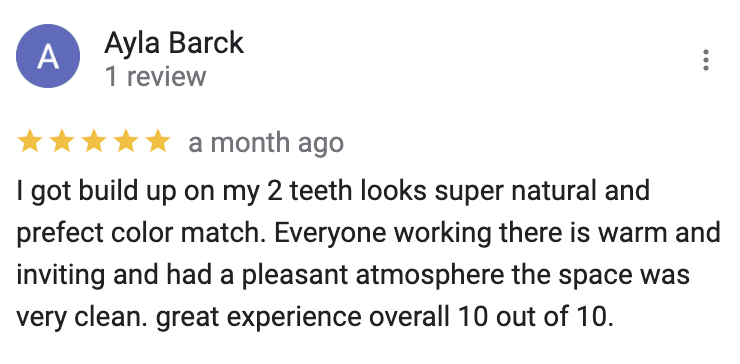Image resolution: width=740 pixels, height=364 pixels.
Task: Click the "a month ago" timestamp
Action: coord(266,143)
